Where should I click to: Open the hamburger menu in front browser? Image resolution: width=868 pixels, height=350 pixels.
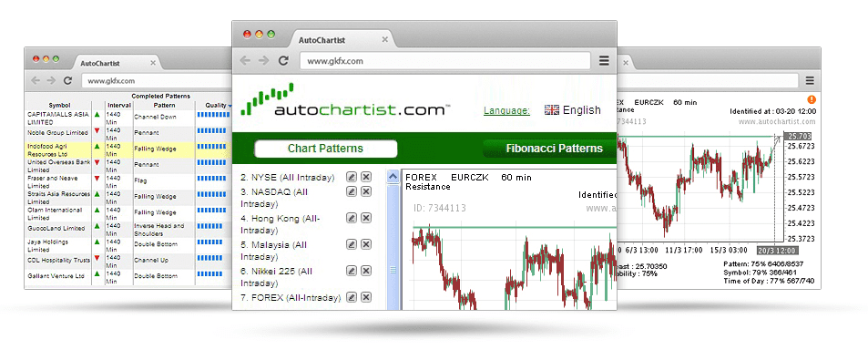point(604,60)
